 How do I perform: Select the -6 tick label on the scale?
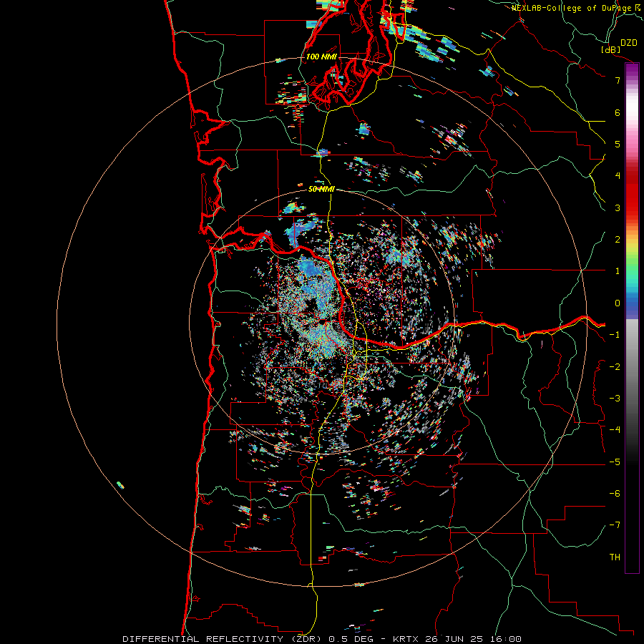coord(615,494)
